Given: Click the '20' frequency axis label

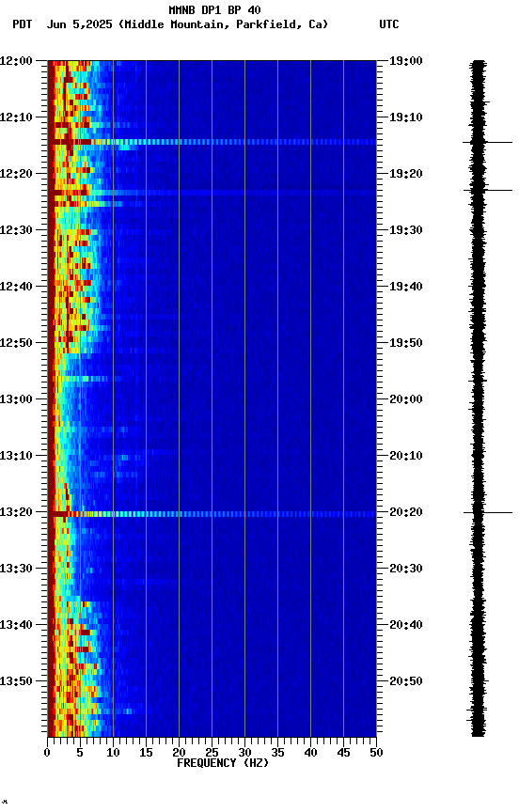Looking at the screenshot, I should 179,753.
